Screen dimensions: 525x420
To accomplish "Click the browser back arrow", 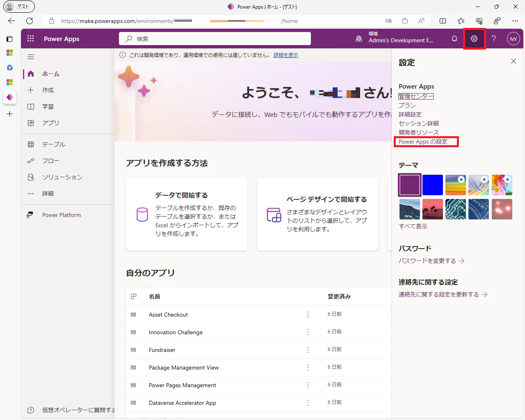I will point(11,21).
